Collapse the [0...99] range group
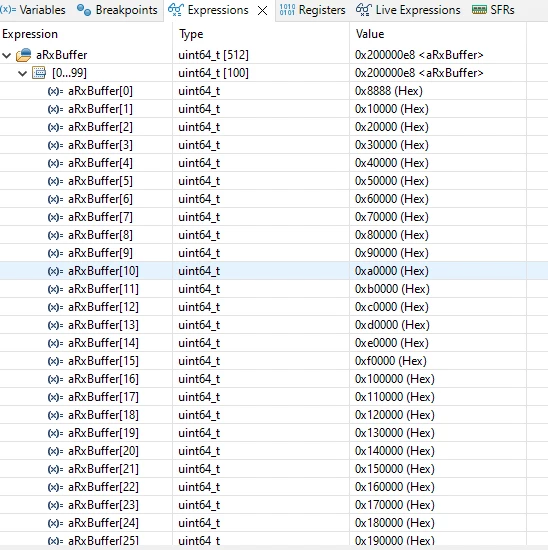 point(22,73)
